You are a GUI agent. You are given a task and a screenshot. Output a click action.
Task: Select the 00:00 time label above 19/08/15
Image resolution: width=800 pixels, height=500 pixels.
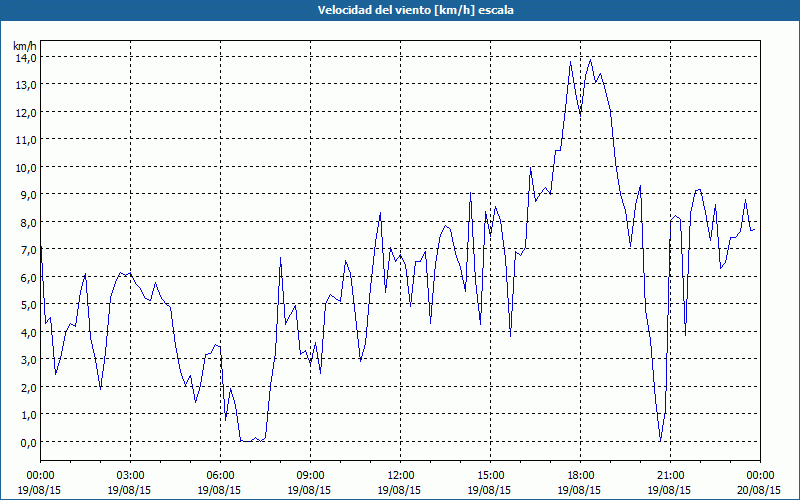(x=40, y=476)
